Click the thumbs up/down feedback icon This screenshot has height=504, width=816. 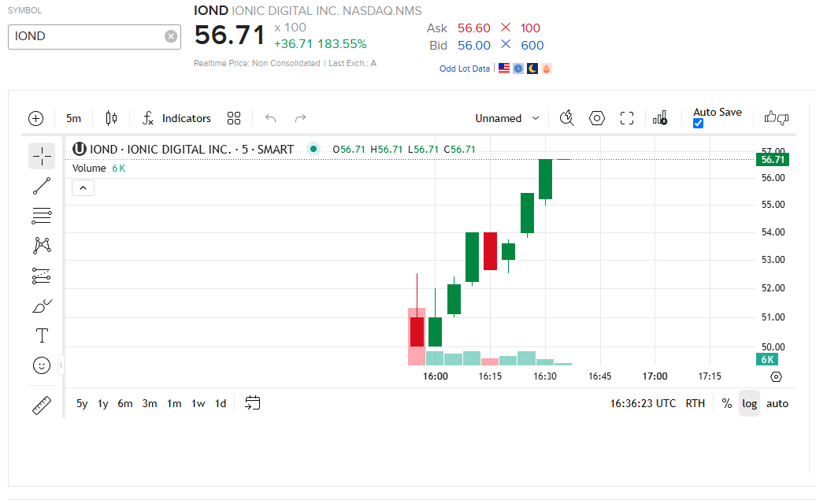777,118
